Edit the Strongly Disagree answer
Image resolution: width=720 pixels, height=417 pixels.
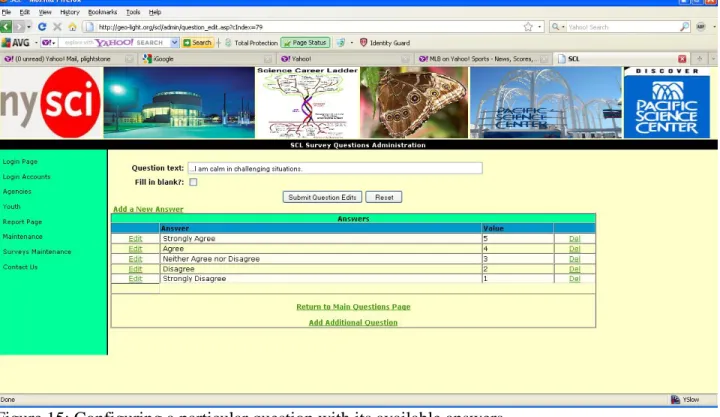[135, 279]
